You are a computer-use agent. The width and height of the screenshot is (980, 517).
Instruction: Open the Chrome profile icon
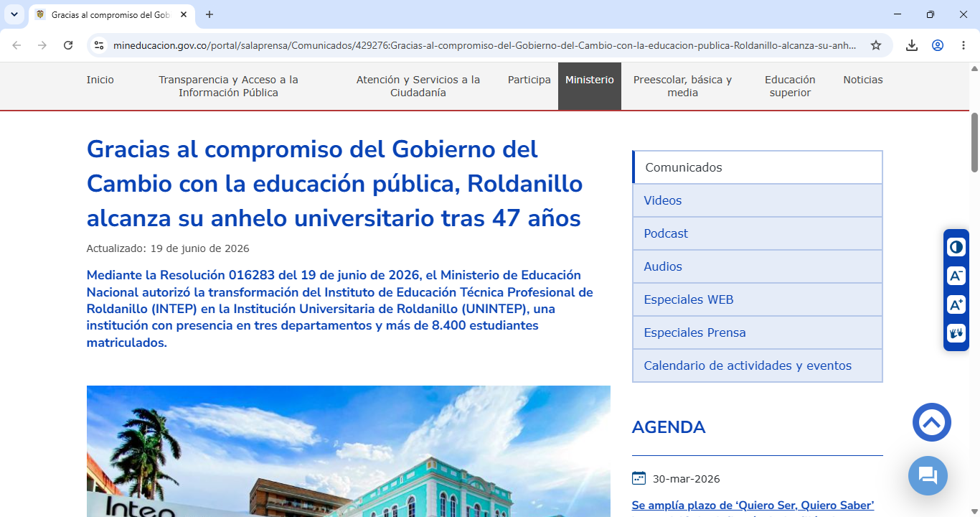pyautogui.click(x=938, y=45)
